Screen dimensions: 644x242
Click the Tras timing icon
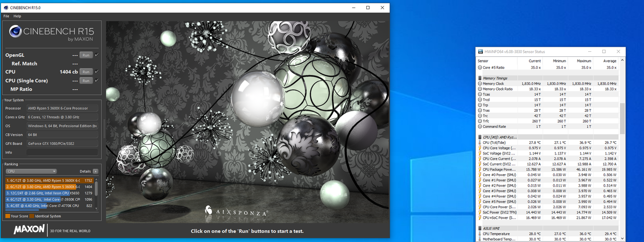click(479, 110)
